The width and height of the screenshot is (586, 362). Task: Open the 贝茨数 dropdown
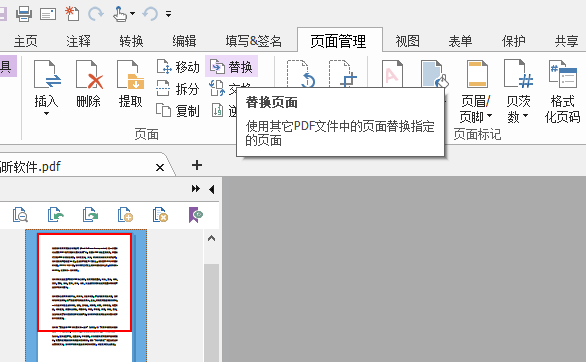[518, 92]
